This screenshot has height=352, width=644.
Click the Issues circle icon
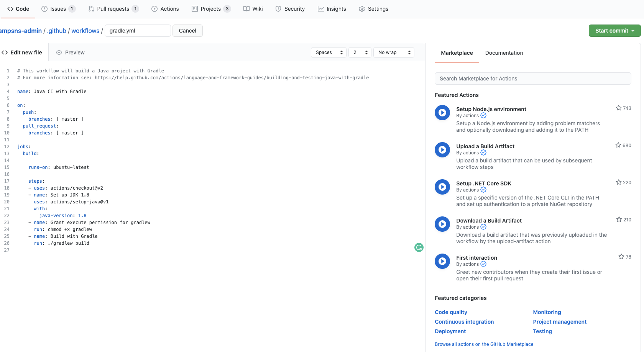[44, 9]
